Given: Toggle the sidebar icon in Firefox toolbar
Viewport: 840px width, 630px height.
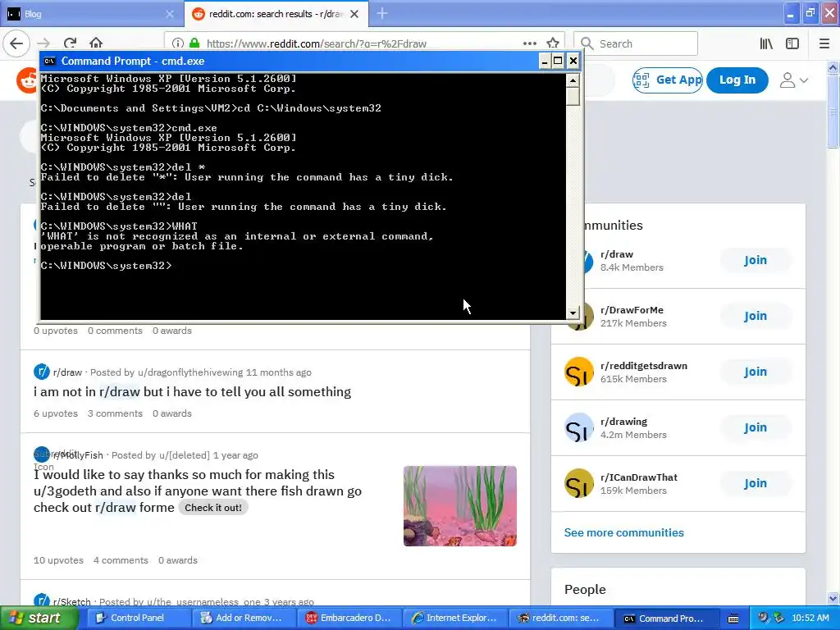Looking at the screenshot, I should point(792,43).
